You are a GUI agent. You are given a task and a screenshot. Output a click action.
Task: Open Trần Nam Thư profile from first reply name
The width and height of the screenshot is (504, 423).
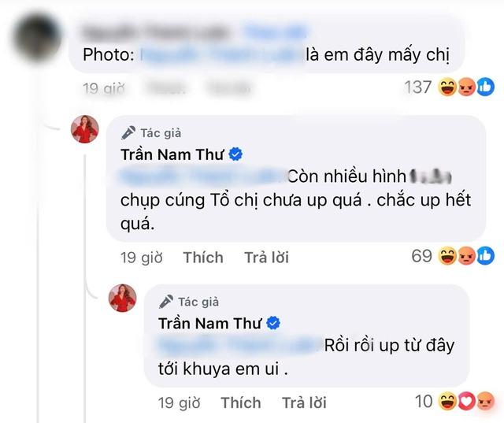click(x=172, y=154)
